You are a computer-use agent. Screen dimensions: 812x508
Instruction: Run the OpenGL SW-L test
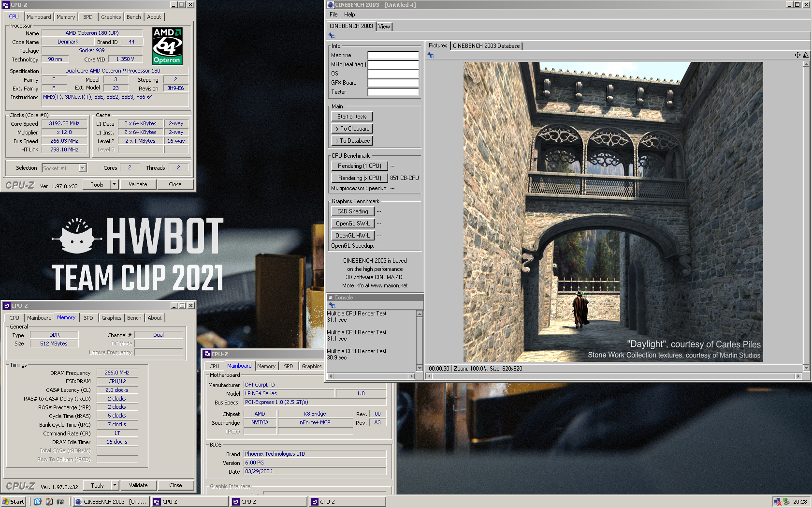(x=353, y=224)
